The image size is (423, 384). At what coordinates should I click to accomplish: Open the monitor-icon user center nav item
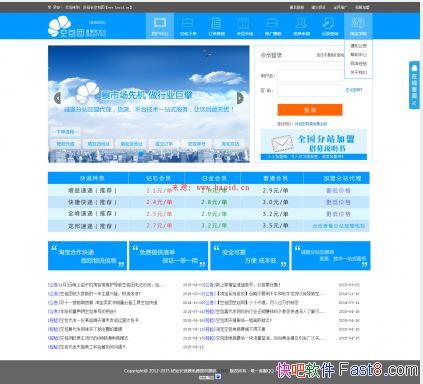(160, 26)
